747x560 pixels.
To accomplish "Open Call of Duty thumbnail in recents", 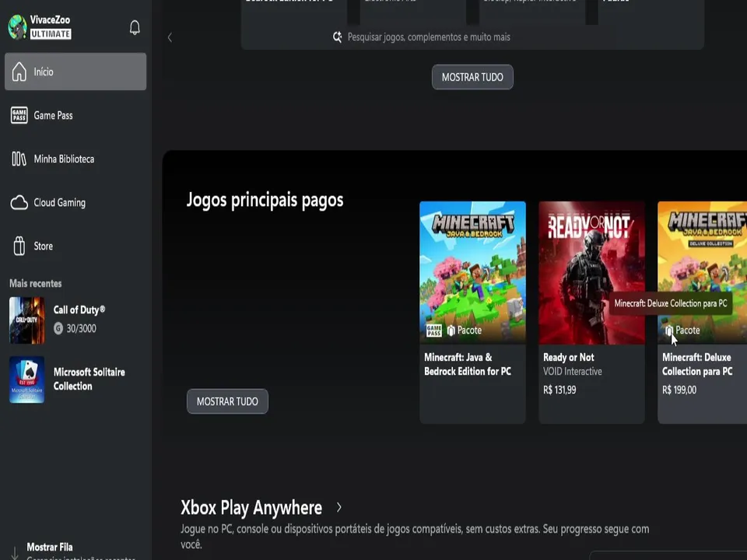I will click(26, 320).
